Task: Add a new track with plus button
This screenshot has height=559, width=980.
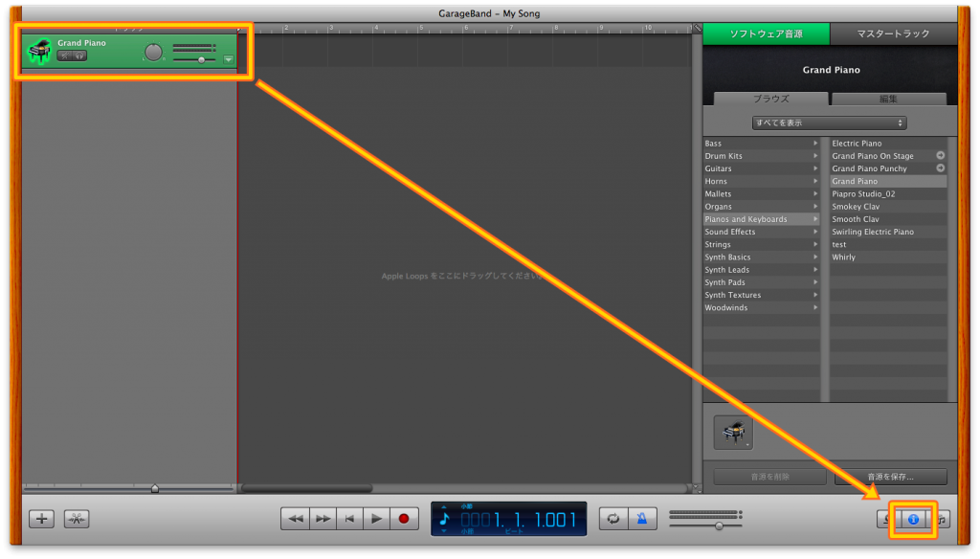Action: coord(42,519)
